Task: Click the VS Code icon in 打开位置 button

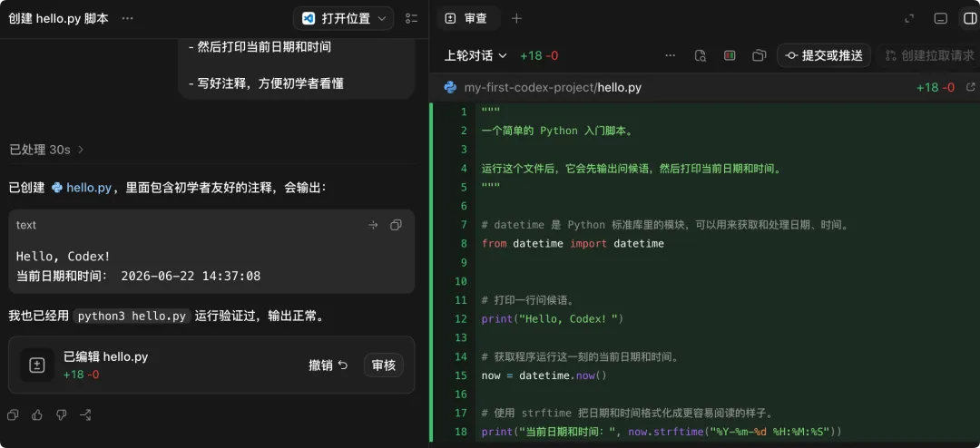Action: 309,18
